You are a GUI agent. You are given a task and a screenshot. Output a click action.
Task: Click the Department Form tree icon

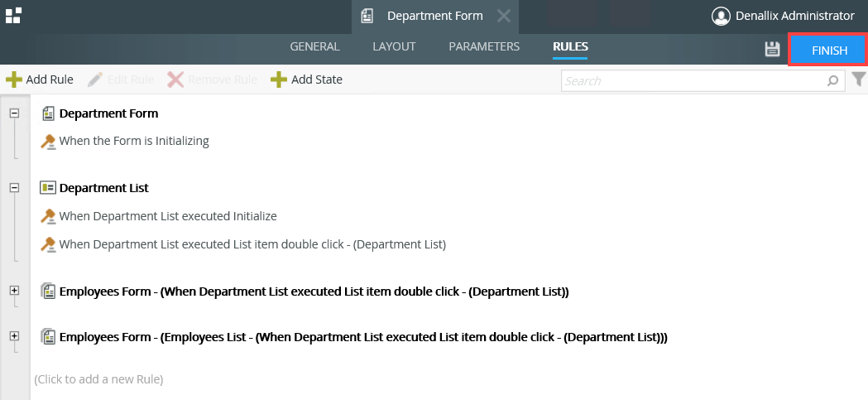[x=48, y=113]
